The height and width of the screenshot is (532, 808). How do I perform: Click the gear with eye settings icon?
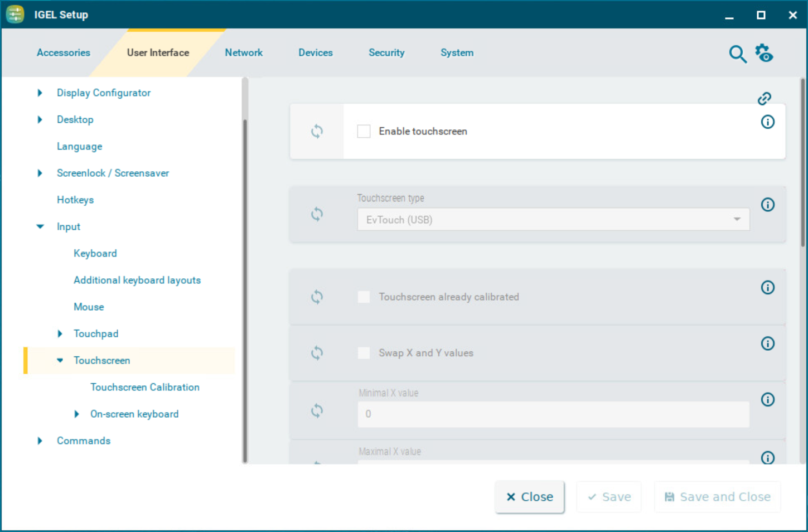coord(764,54)
